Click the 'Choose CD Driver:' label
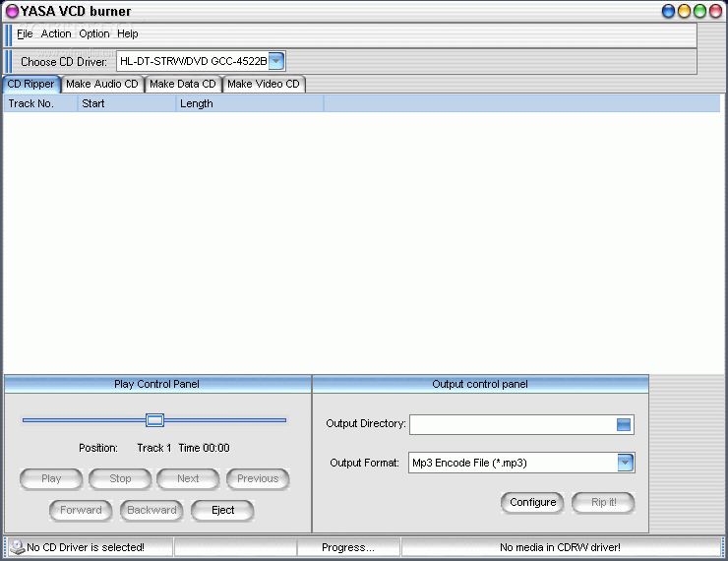The image size is (728, 561). point(64,62)
